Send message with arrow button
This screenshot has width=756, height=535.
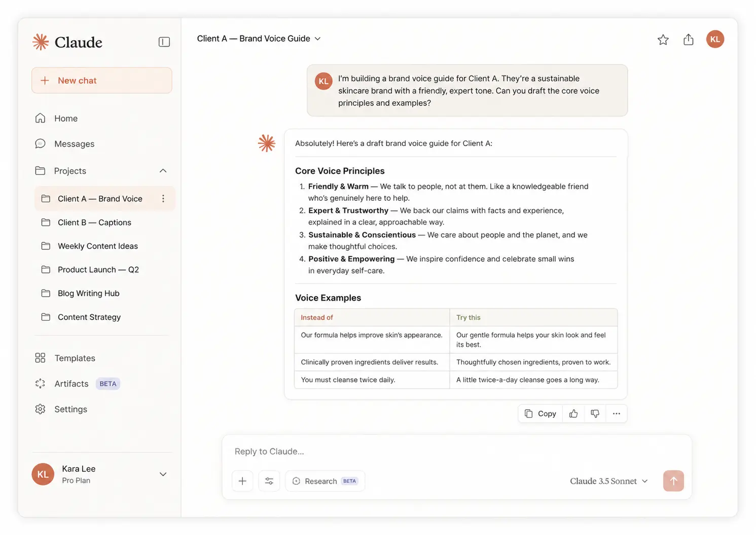click(x=673, y=481)
